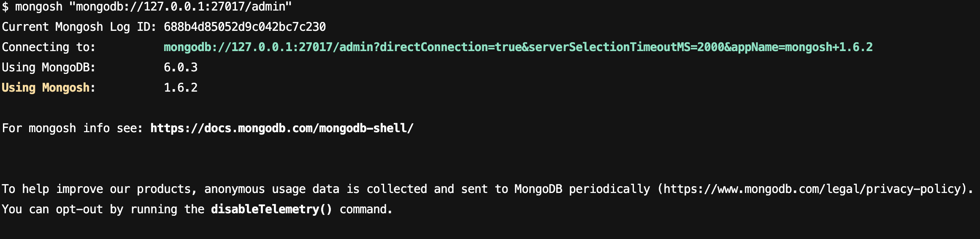
Task: Click the "Using MongoDB:" label
Action: 49,68
